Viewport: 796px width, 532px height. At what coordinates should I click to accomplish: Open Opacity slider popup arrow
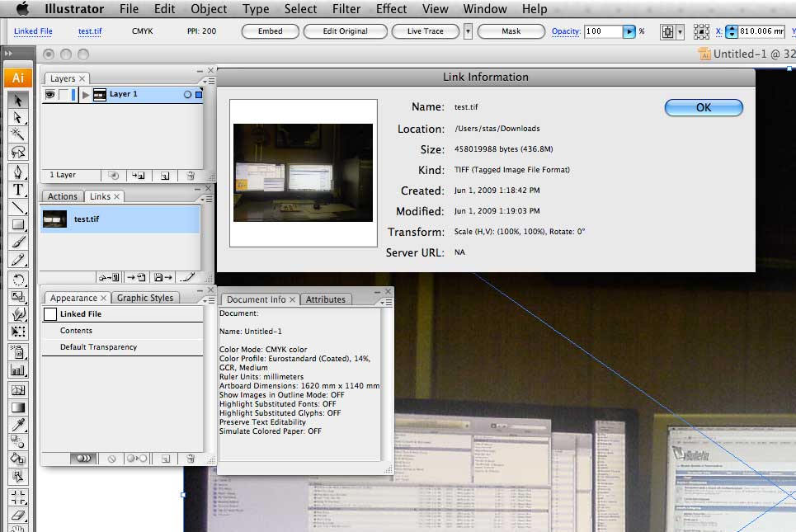[x=629, y=31]
